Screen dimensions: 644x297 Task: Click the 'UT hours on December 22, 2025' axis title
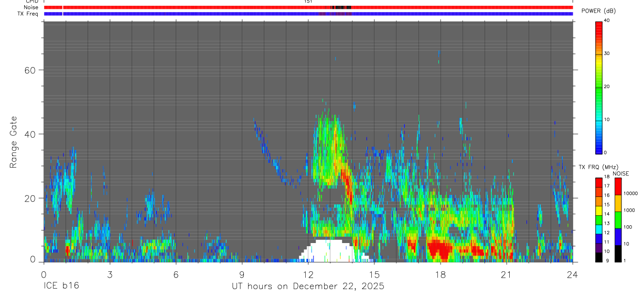click(308, 287)
